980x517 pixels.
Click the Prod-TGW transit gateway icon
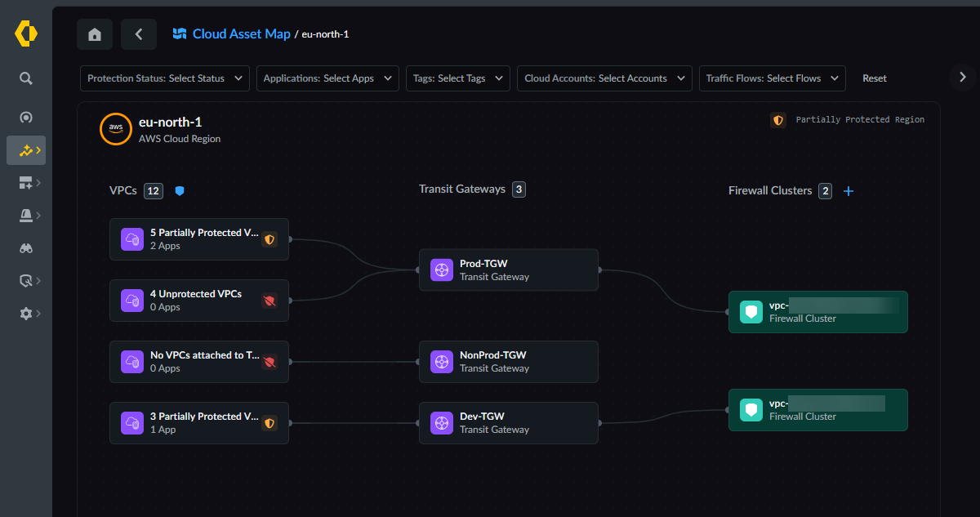tap(442, 270)
